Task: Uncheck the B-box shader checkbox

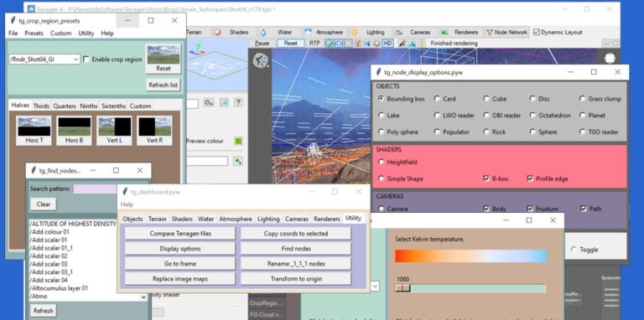Action: coord(486,179)
